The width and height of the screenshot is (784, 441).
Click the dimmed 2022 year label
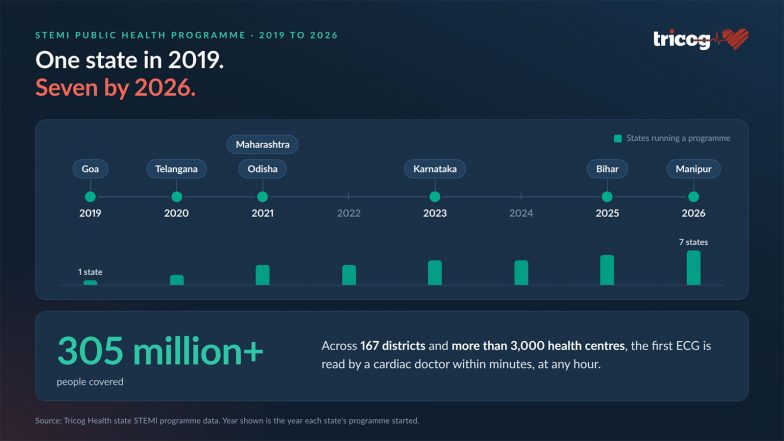point(348,214)
